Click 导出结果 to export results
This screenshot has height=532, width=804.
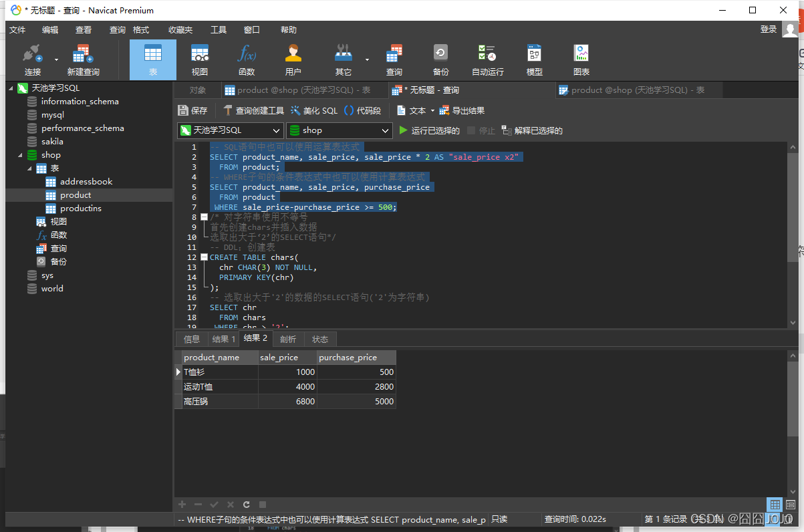pos(462,111)
